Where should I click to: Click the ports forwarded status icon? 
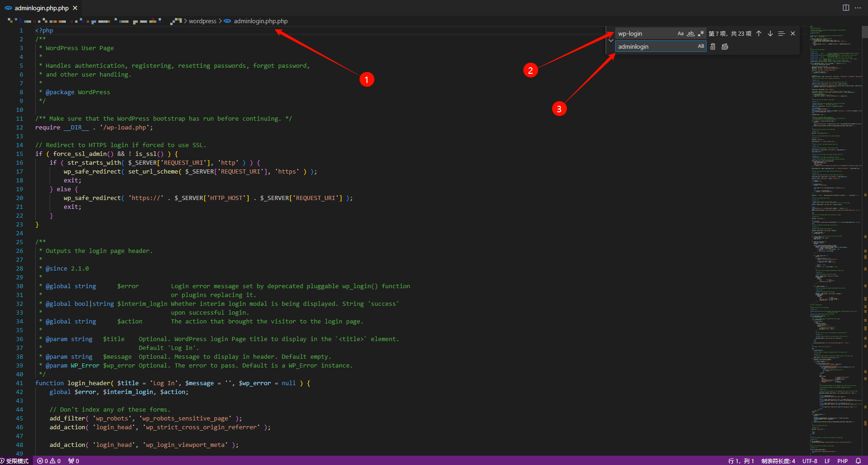click(74, 461)
